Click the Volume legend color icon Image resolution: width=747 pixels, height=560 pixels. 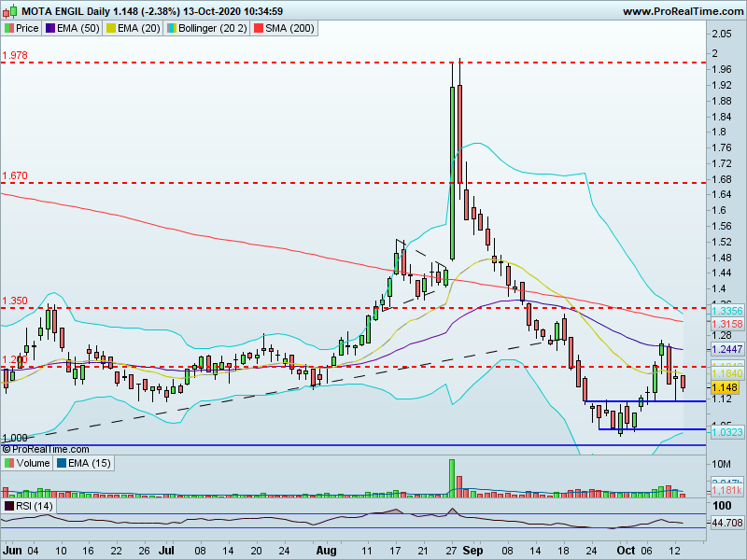(x=9, y=463)
